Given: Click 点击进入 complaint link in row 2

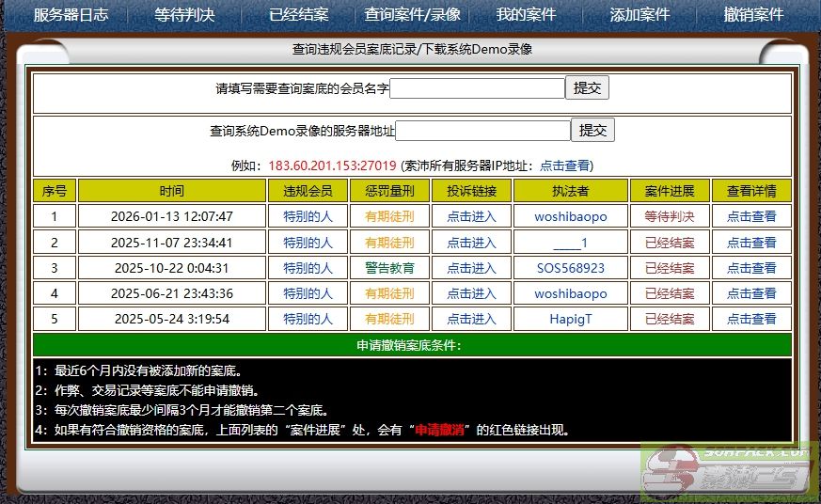Looking at the screenshot, I should tap(470, 243).
